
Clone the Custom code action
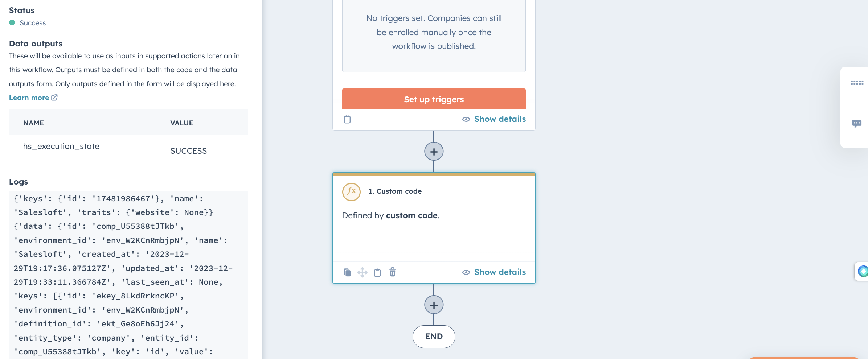(347, 272)
